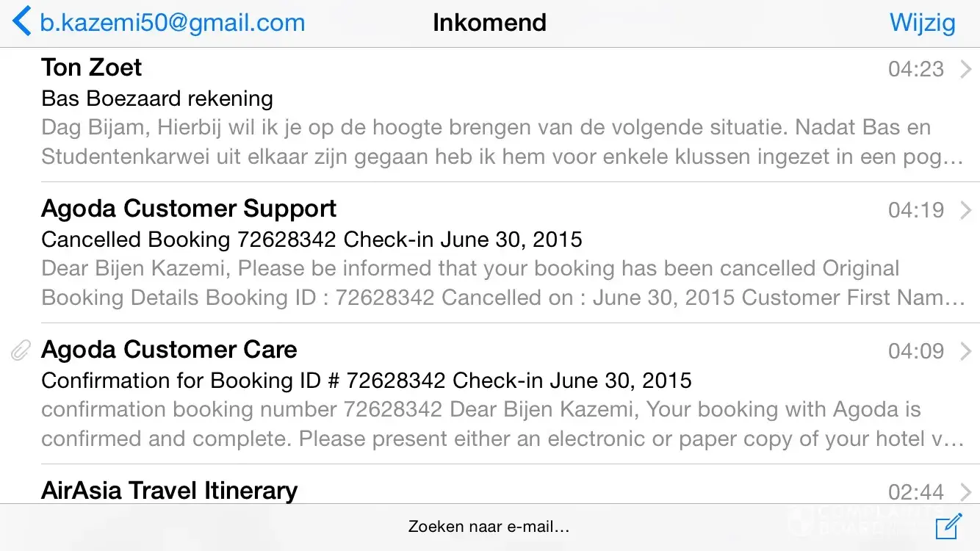Viewport: 980px width, 551px height.
Task: Tap the 04:19 timestamp on Agoda email
Action: tap(915, 210)
